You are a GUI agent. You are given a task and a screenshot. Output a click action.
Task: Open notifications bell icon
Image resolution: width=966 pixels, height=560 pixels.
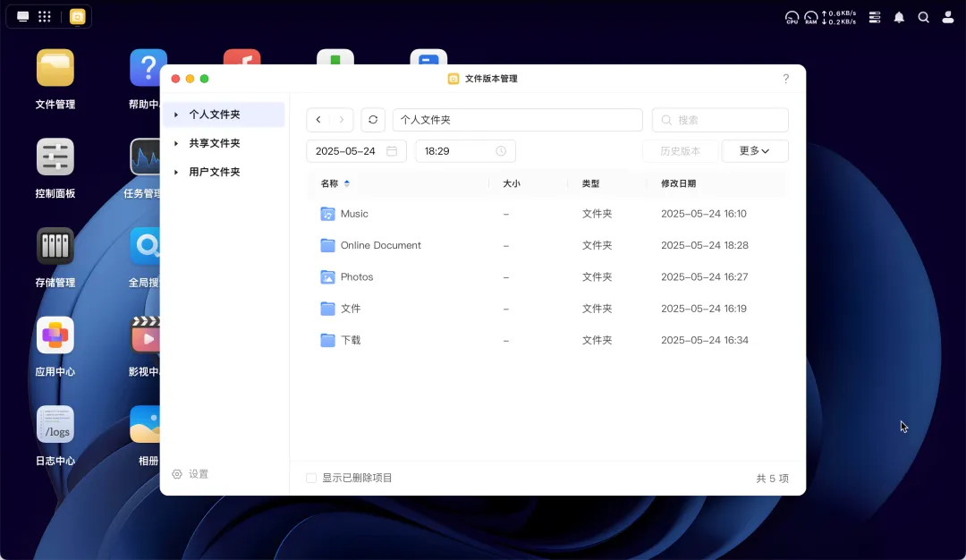[899, 17]
